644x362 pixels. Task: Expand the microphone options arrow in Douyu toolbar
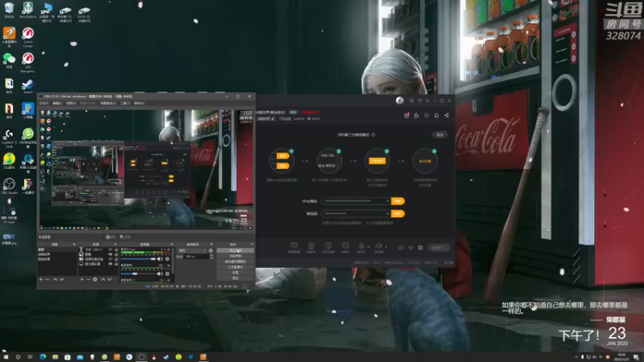click(368, 247)
